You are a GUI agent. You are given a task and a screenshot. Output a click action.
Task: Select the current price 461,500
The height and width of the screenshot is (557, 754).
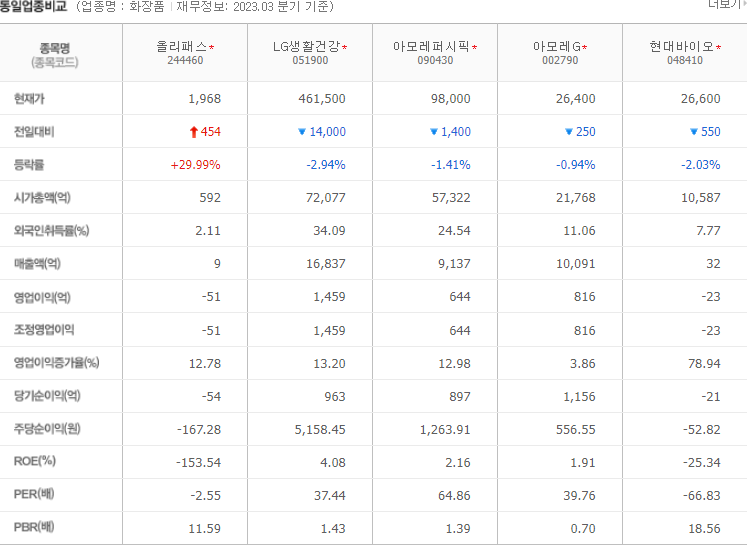(322, 99)
